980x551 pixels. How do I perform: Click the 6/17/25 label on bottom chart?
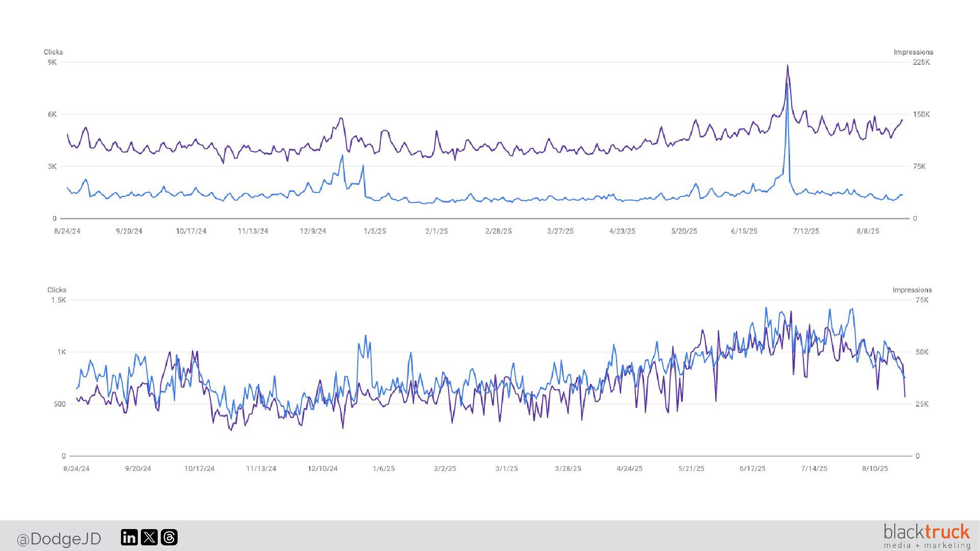pos(752,468)
